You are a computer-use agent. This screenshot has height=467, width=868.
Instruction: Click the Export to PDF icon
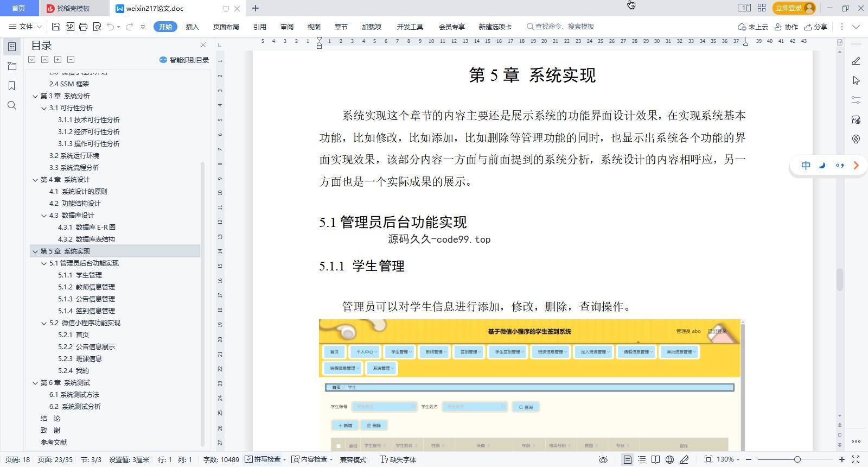pyautogui.click(x=70, y=27)
